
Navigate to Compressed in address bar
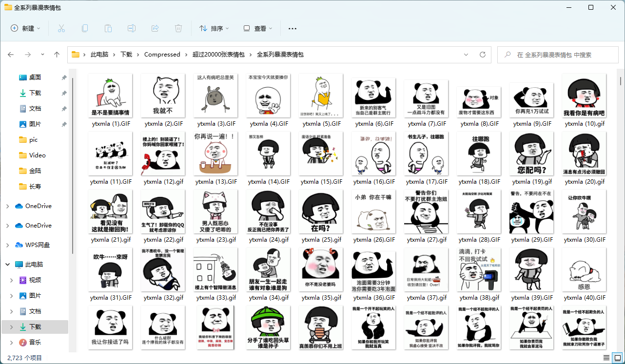pyautogui.click(x=162, y=55)
